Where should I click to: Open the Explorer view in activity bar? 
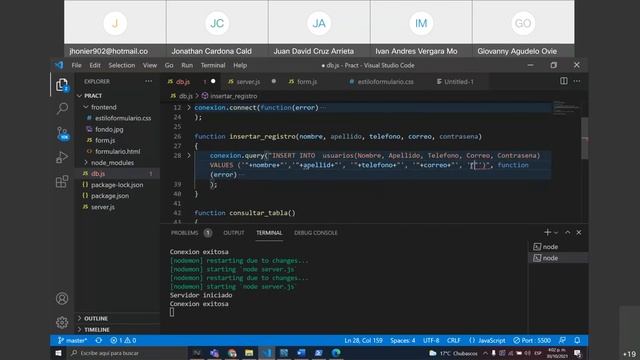click(62, 85)
